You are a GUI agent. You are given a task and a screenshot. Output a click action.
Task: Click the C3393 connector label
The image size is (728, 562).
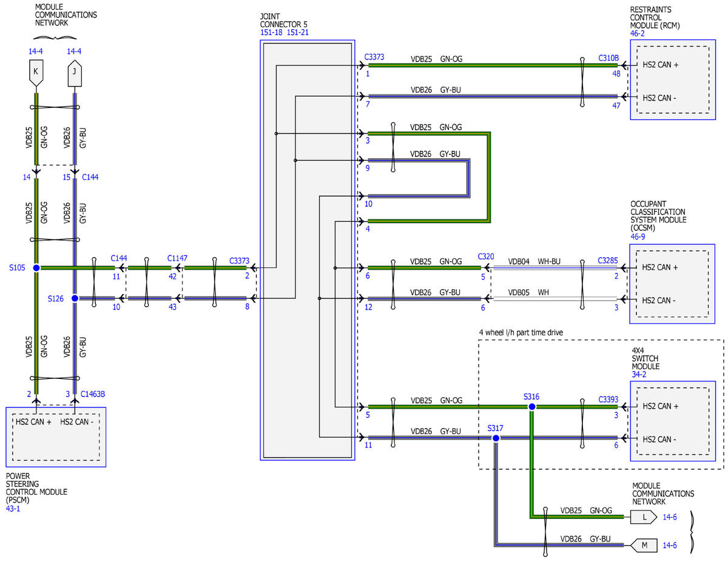click(608, 400)
